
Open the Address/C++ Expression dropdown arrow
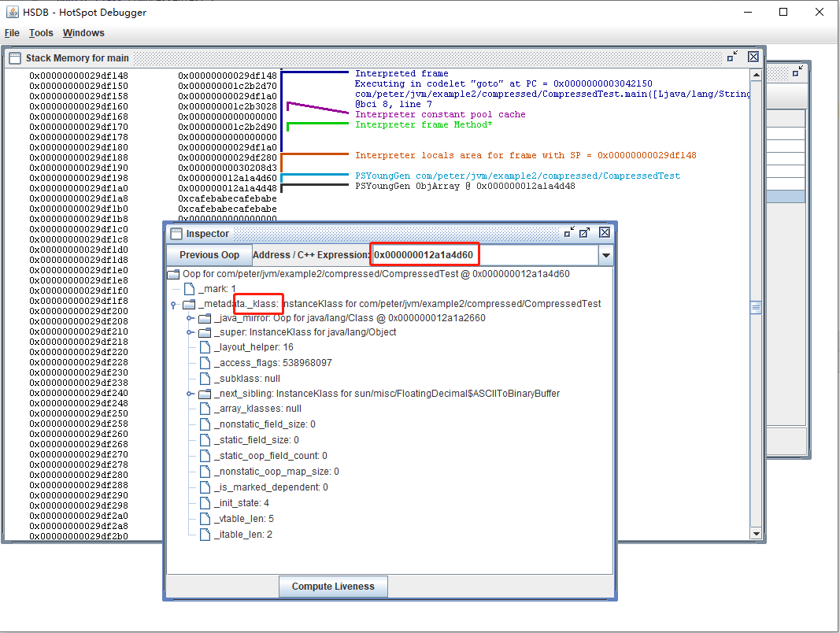605,255
